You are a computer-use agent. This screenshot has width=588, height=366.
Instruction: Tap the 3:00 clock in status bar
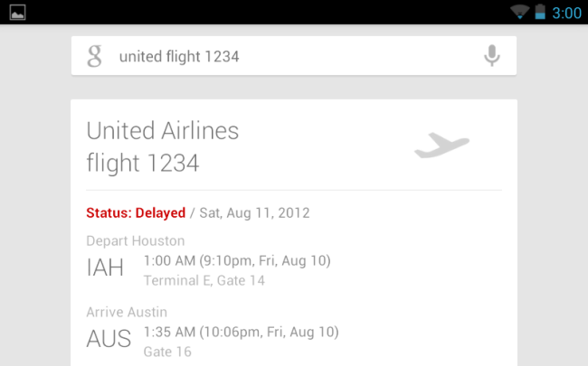point(566,13)
